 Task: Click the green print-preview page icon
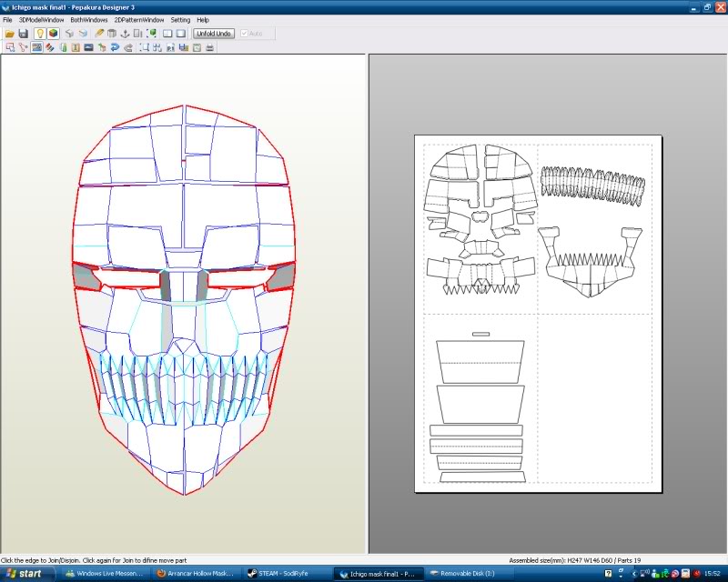coord(197,47)
